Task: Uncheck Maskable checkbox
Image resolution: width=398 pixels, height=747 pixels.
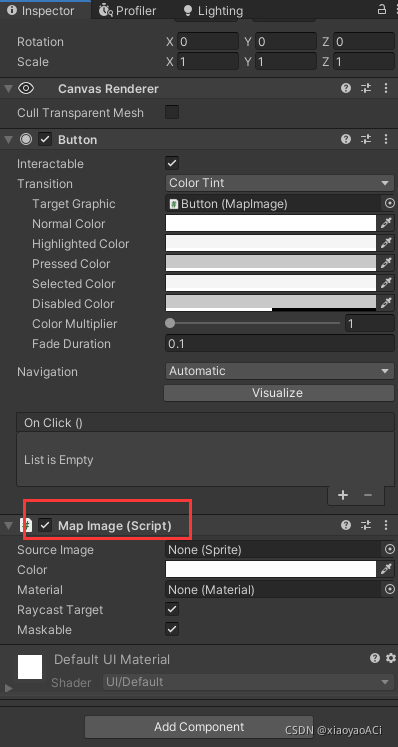Action: tap(172, 629)
